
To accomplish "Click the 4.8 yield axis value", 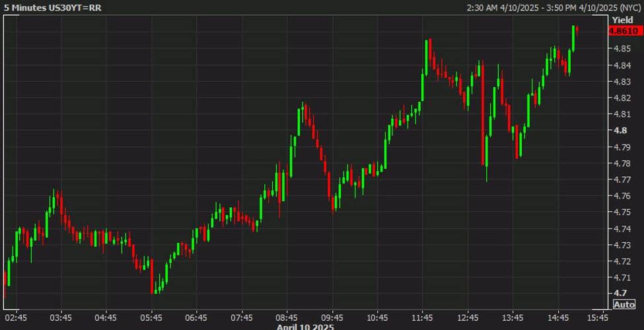I will point(621,131).
